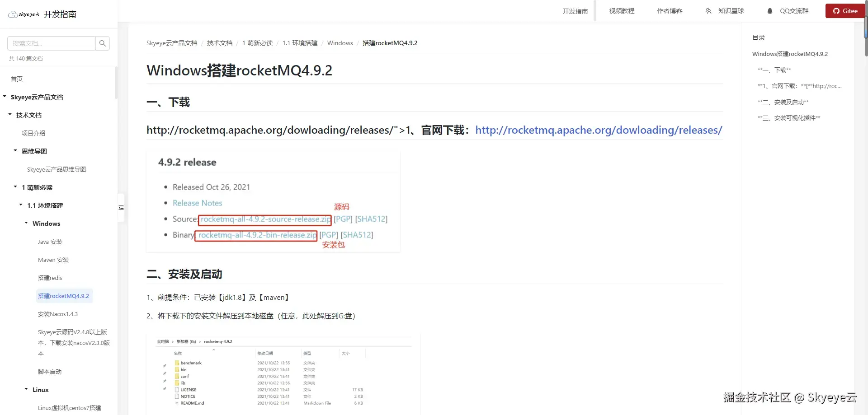Collapse the 思维导图 tree arrow
This screenshot has height=415, width=868.
click(15, 150)
